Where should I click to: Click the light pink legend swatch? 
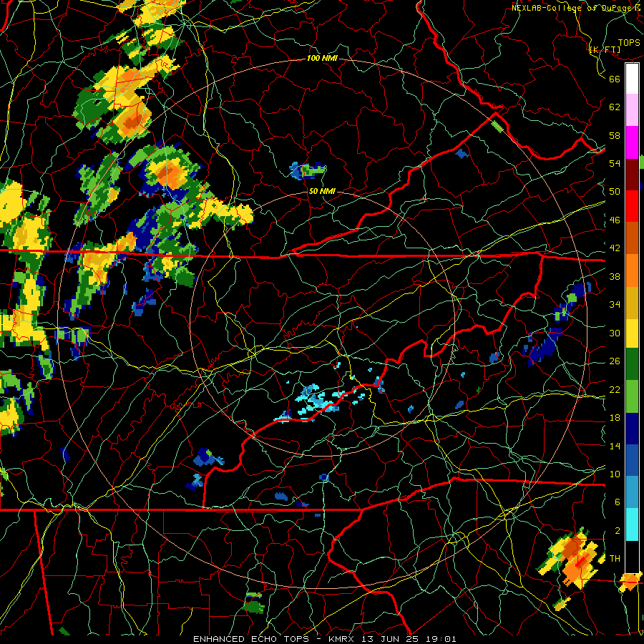(632, 110)
